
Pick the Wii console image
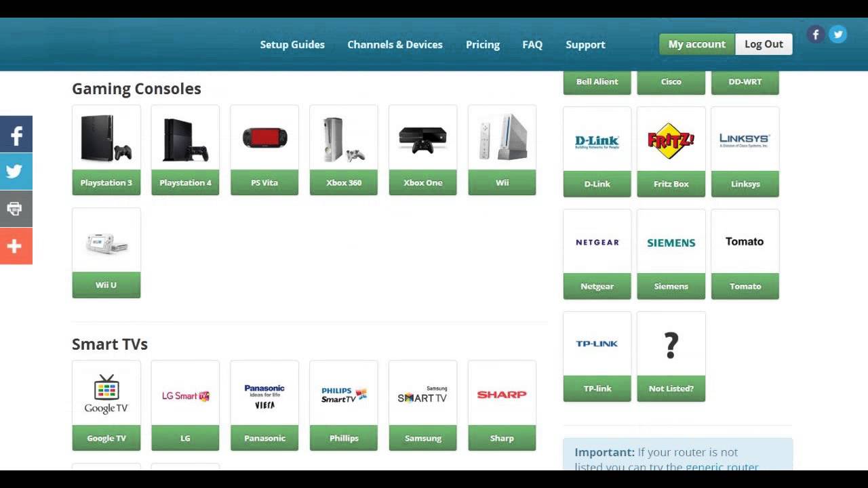pos(502,138)
